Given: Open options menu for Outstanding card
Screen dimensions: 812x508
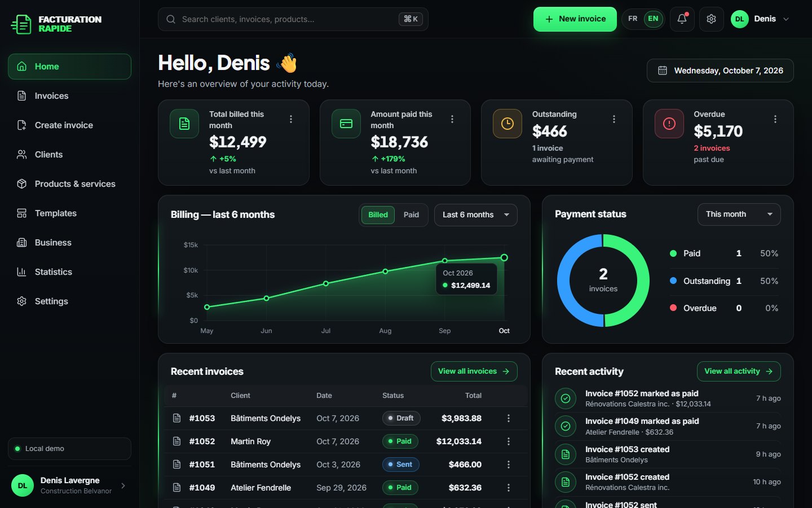Looking at the screenshot, I should pyautogui.click(x=614, y=119).
